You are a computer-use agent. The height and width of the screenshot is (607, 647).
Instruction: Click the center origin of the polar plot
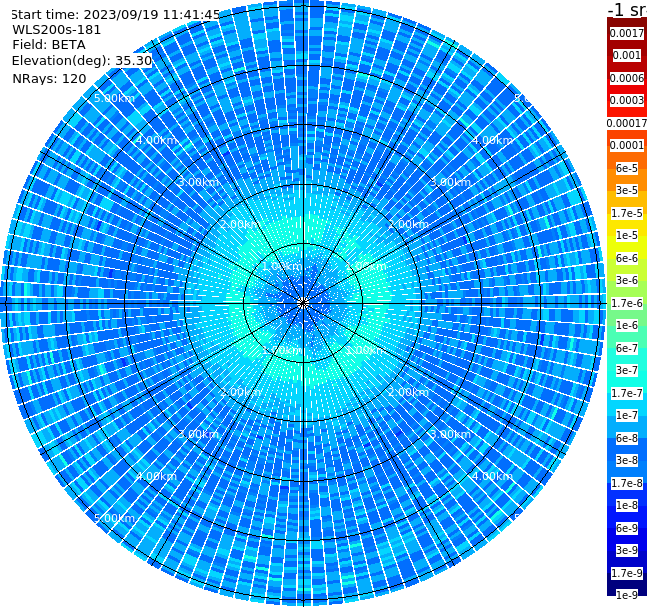(303, 303)
